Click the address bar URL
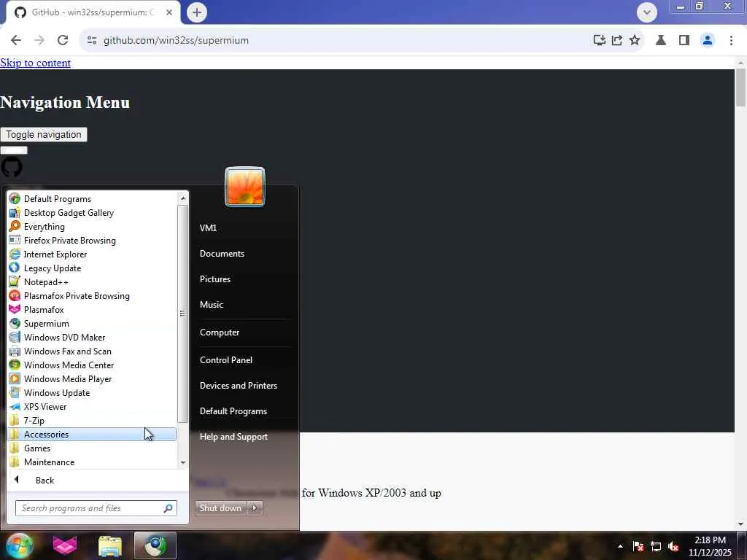This screenshot has width=747, height=560. point(177,41)
